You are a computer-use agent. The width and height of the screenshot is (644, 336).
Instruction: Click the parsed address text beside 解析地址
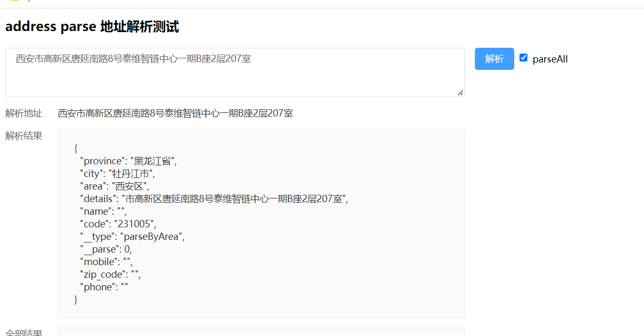pyautogui.click(x=175, y=113)
